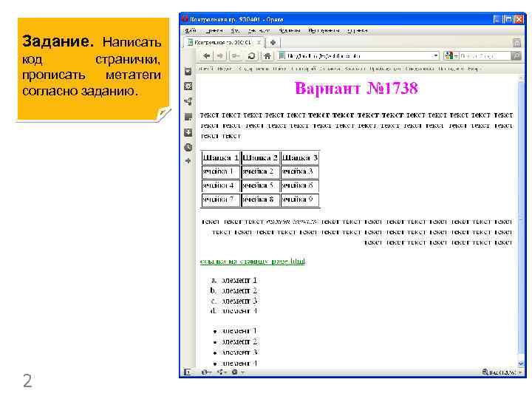Open the Закладки menu

coord(259,30)
